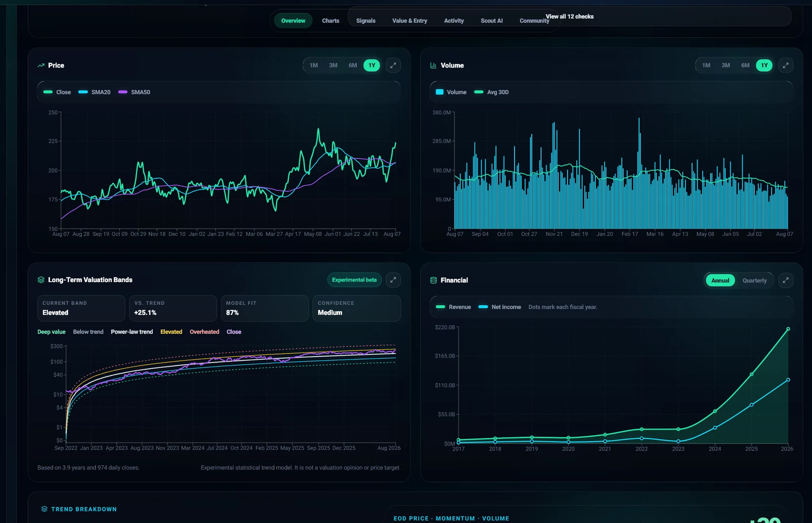Toggle the SMA50 series in Price legend
812x523 pixels.
point(134,92)
